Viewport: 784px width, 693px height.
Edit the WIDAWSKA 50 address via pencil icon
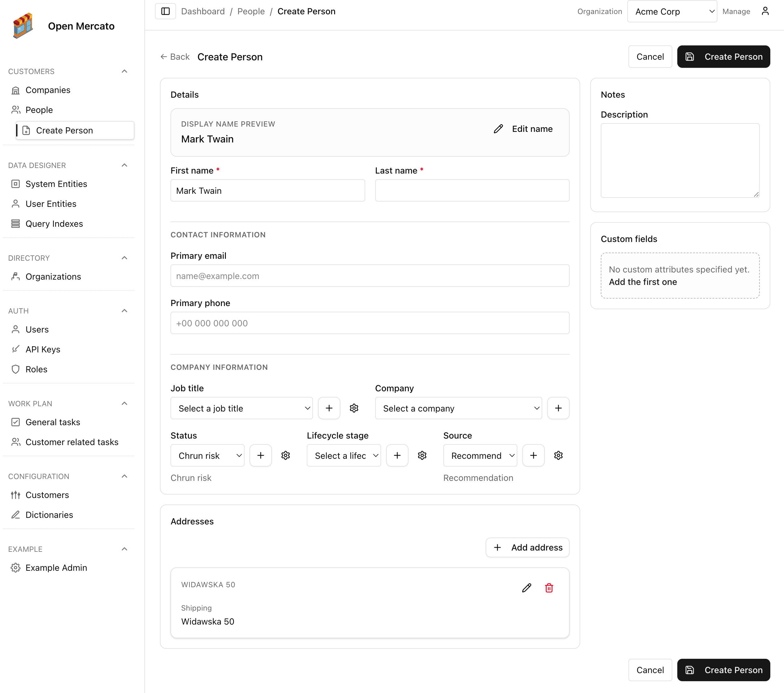click(527, 588)
